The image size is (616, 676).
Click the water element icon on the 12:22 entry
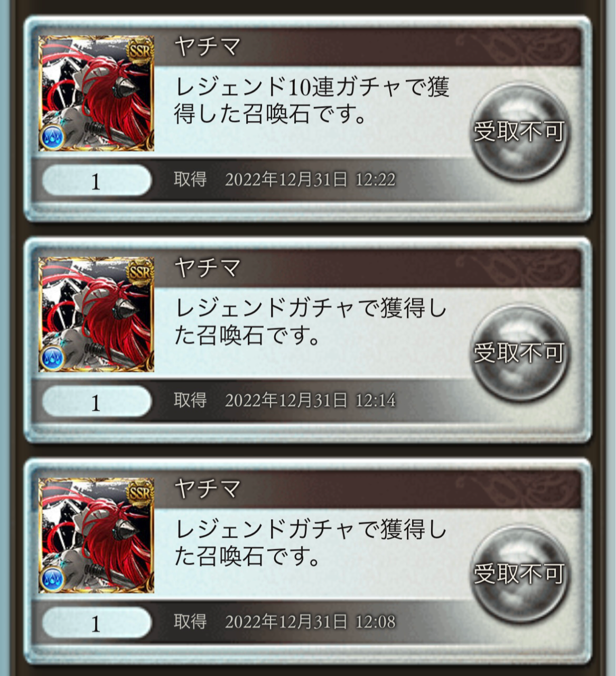click(x=53, y=137)
